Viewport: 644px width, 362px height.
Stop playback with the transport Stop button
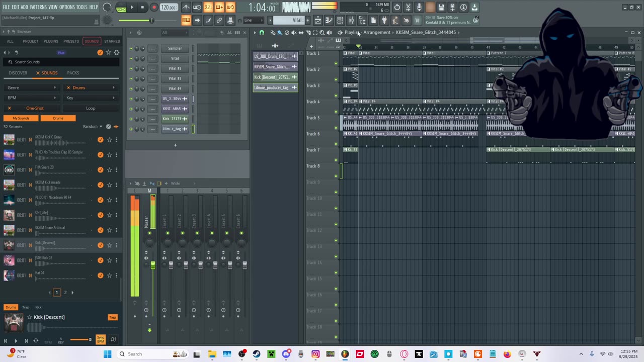tap(143, 7)
